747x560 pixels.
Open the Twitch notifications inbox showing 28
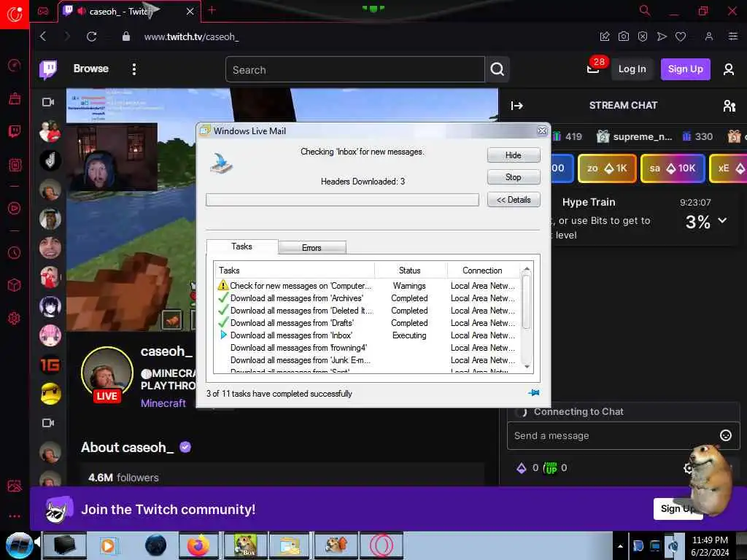pos(593,69)
